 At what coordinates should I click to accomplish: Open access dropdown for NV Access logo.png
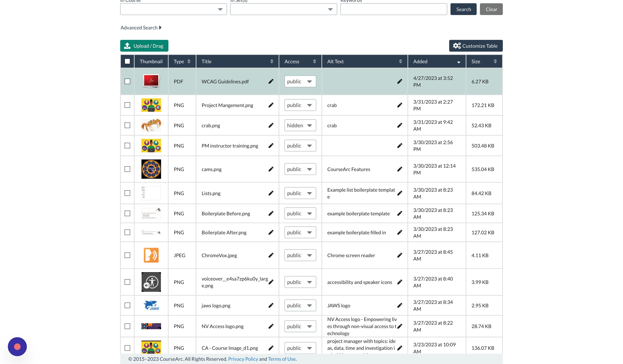click(x=300, y=326)
